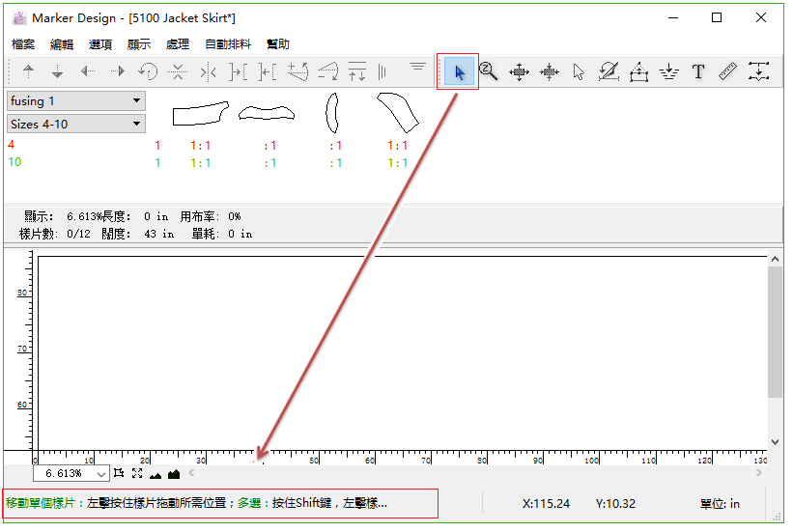Open the 自動排料 menu
793x532 pixels.
tap(228, 44)
